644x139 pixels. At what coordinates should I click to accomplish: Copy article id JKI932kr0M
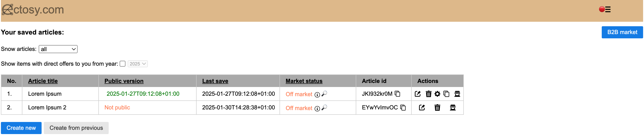pyautogui.click(x=398, y=94)
